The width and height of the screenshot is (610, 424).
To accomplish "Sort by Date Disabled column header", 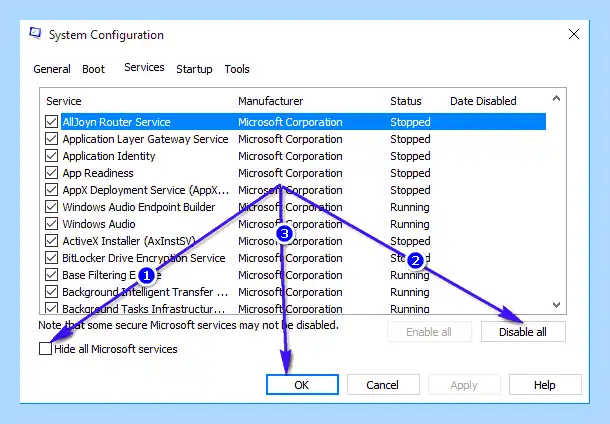I will coord(483,101).
